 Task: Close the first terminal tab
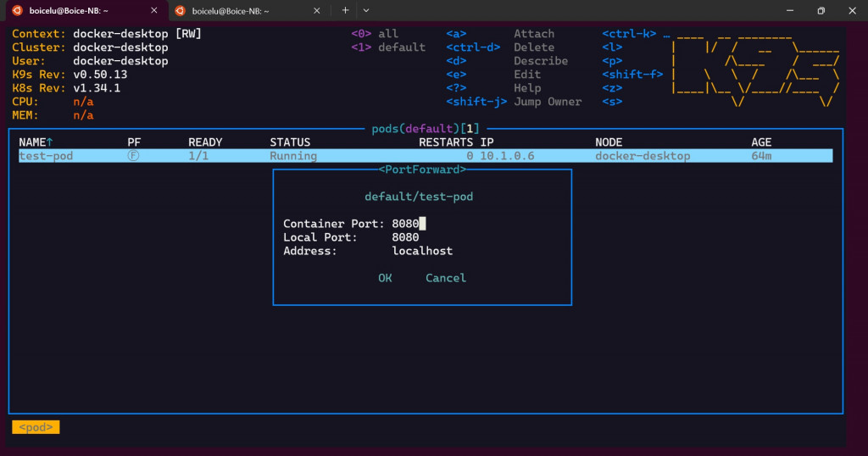coord(154,10)
